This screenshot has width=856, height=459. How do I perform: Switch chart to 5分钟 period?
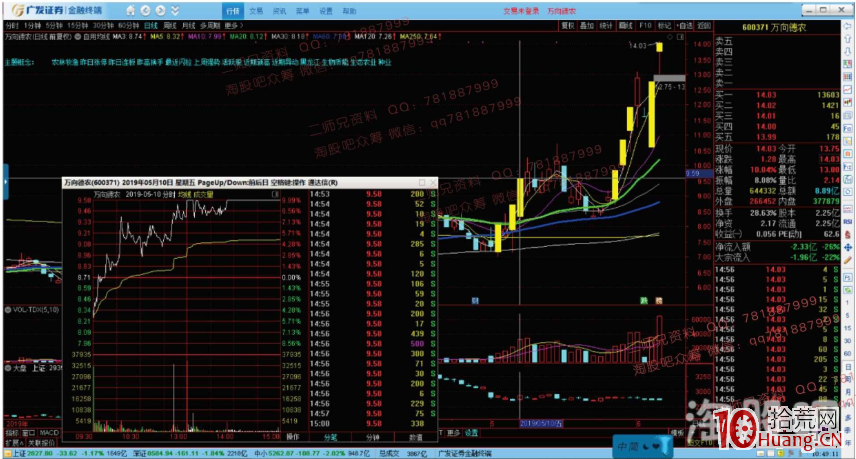55,26
